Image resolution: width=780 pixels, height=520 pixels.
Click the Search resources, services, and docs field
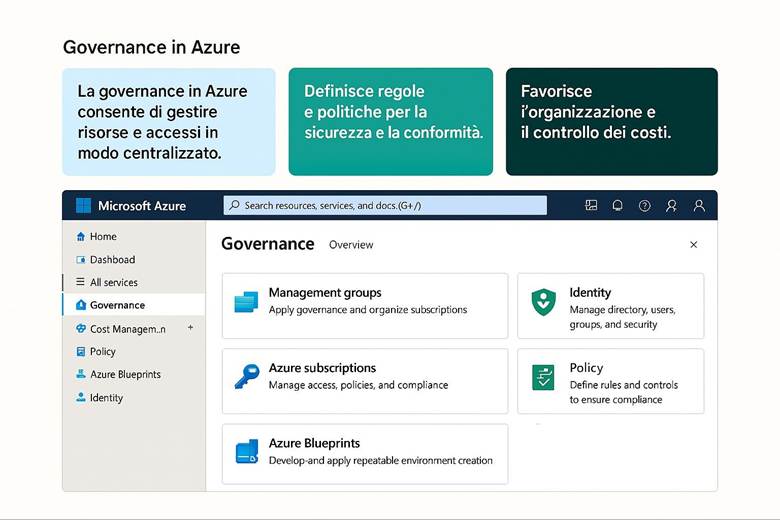click(x=385, y=205)
